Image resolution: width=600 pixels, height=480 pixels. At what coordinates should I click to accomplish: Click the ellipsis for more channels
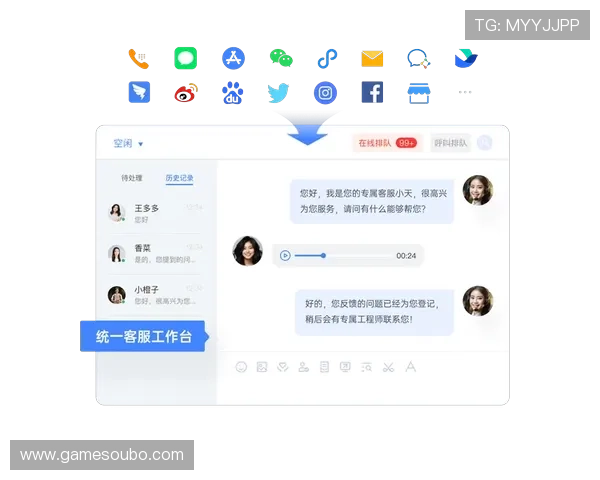click(x=465, y=92)
